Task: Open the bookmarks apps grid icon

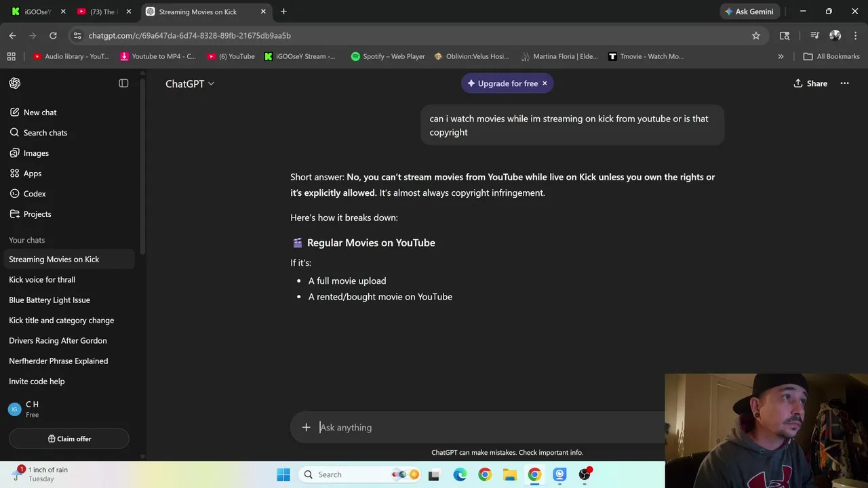Action: pos(11,56)
